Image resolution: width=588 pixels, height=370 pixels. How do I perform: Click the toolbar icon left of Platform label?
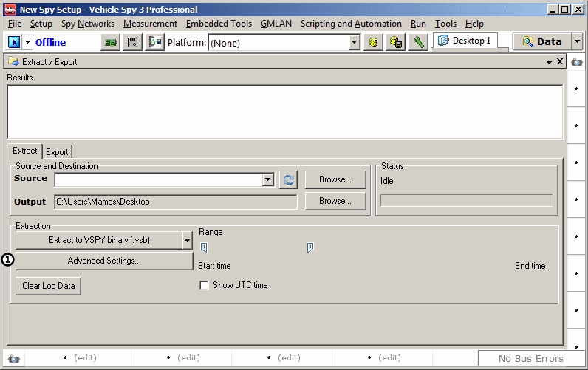click(x=155, y=43)
